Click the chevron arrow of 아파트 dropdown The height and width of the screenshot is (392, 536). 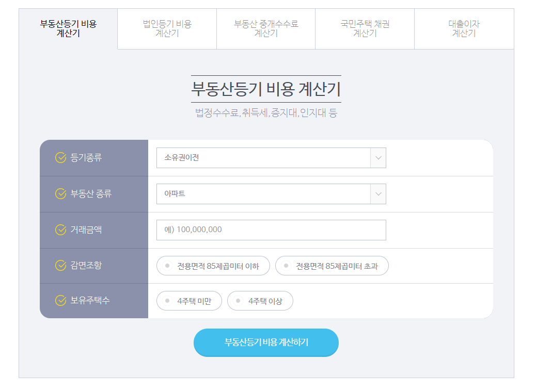tap(378, 194)
